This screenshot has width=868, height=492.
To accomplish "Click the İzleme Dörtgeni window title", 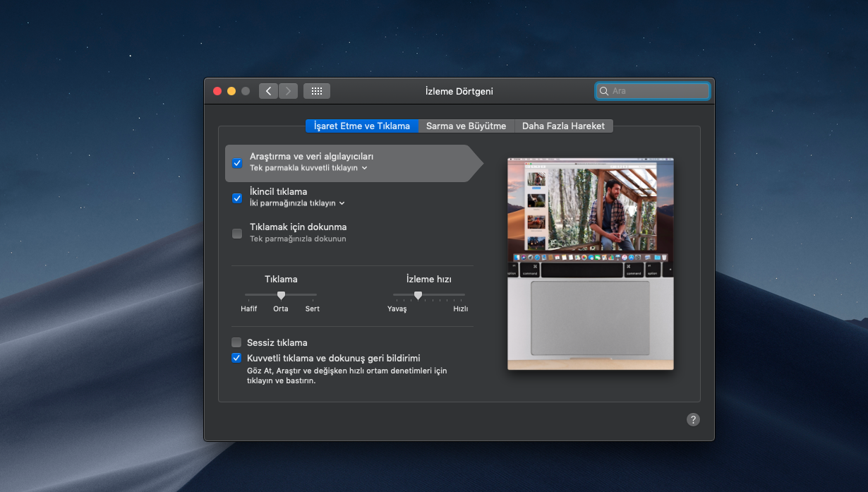I will pyautogui.click(x=459, y=91).
